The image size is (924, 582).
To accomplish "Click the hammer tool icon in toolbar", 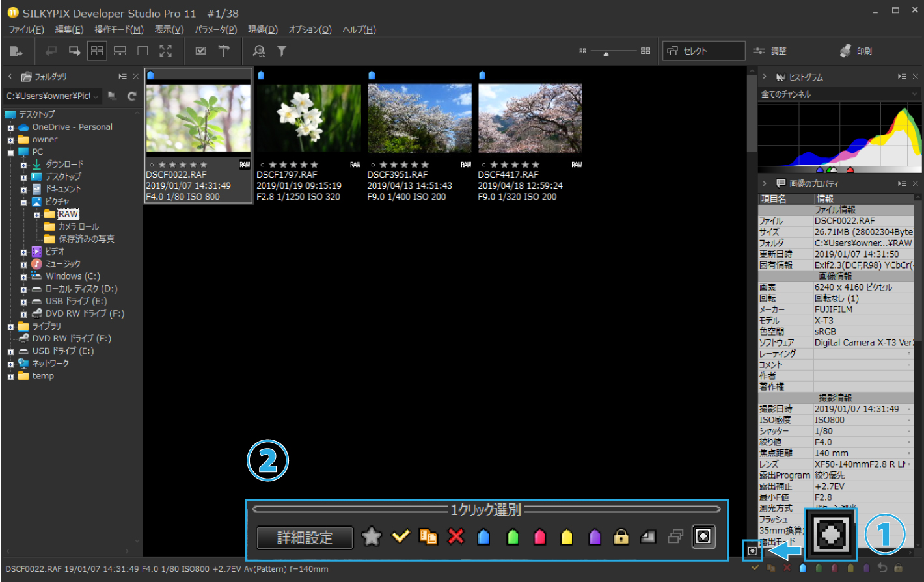I will (x=224, y=51).
